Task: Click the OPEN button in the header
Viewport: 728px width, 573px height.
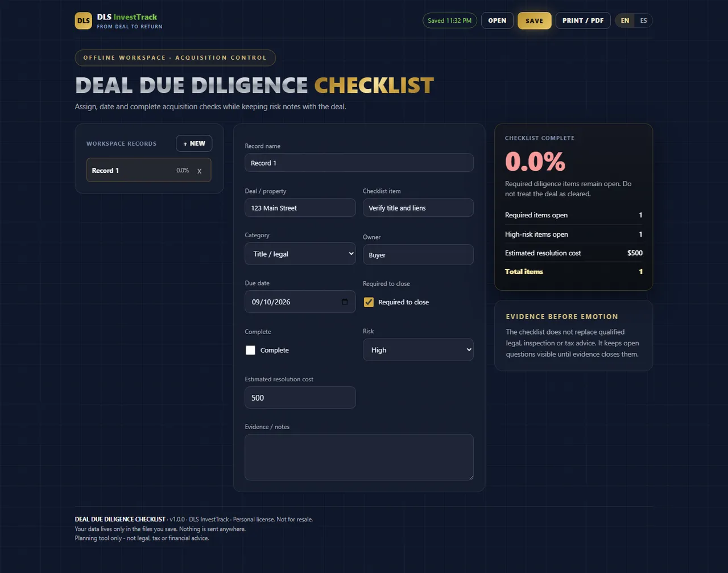Action: [497, 20]
